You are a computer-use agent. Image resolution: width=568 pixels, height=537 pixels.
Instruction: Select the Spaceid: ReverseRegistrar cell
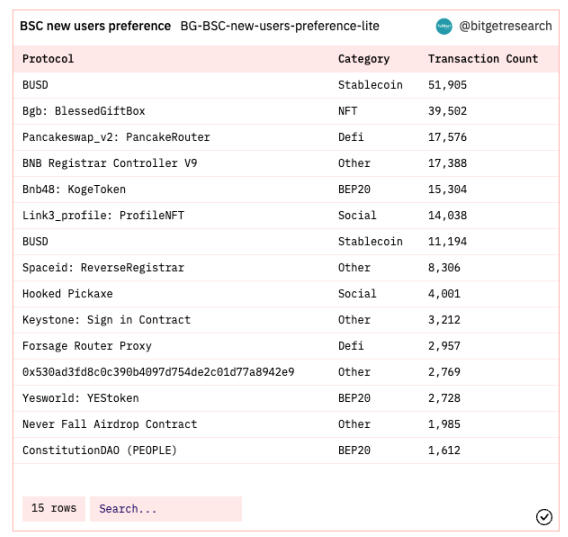point(103,267)
